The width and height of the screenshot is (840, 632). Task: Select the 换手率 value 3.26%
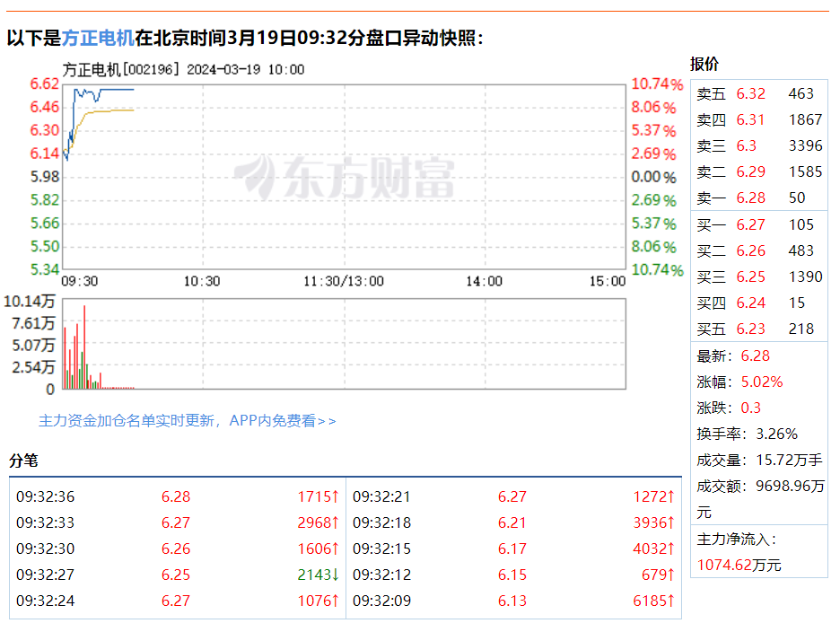pyautogui.click(x=777, y=434)
